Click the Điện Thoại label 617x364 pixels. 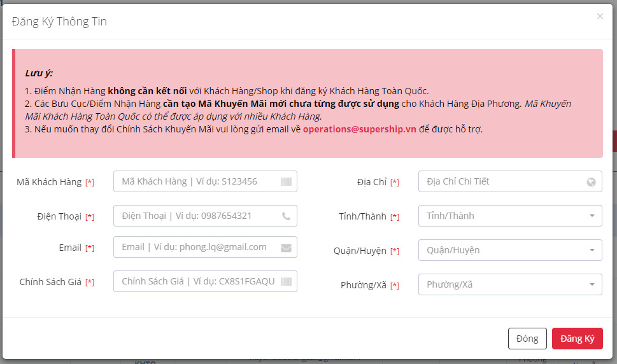coord(59,216)
